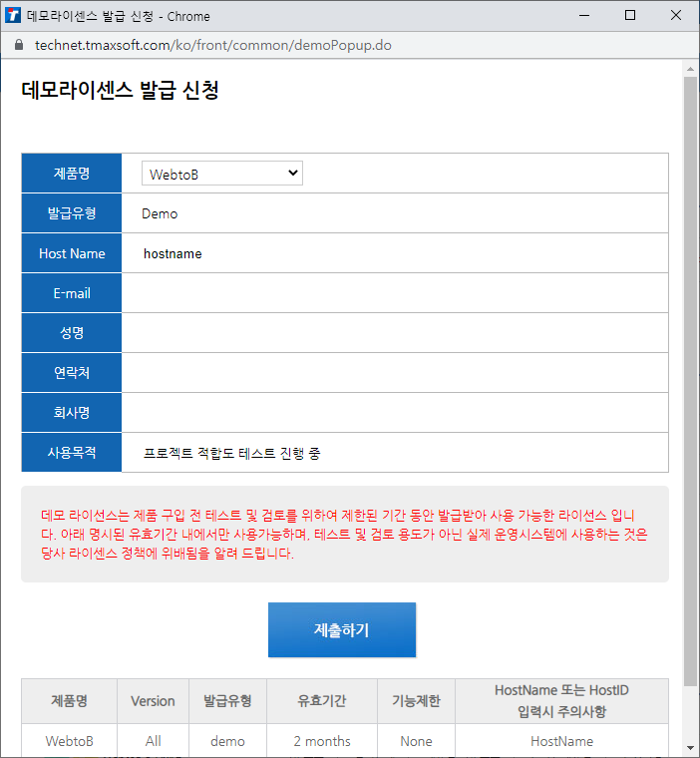Click the 사용목적 form label
The width and height of the screenshot is (700, 758).
point(72,453)
